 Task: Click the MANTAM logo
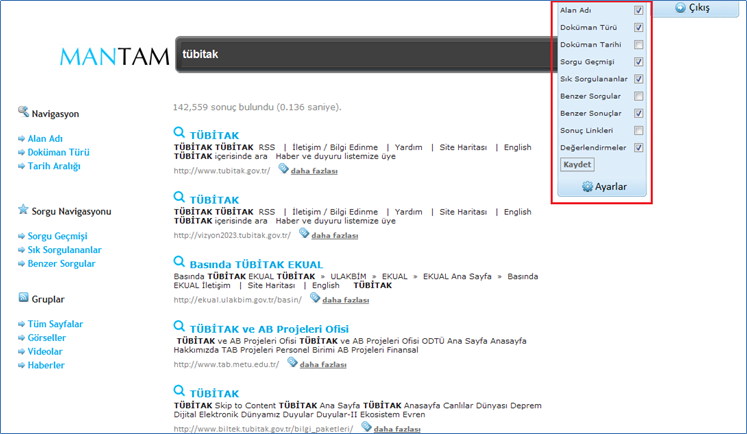coord(114,56)
